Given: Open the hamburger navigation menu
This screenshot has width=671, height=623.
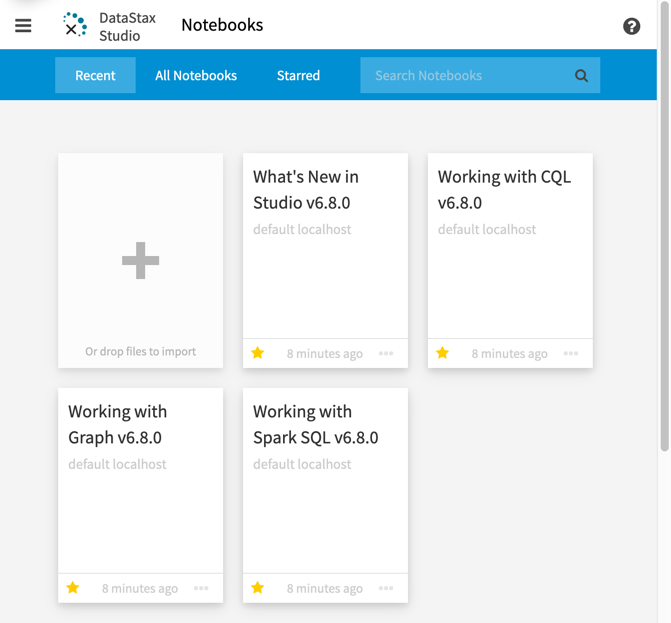Looking at the screenshot, I should pos(23,26).
